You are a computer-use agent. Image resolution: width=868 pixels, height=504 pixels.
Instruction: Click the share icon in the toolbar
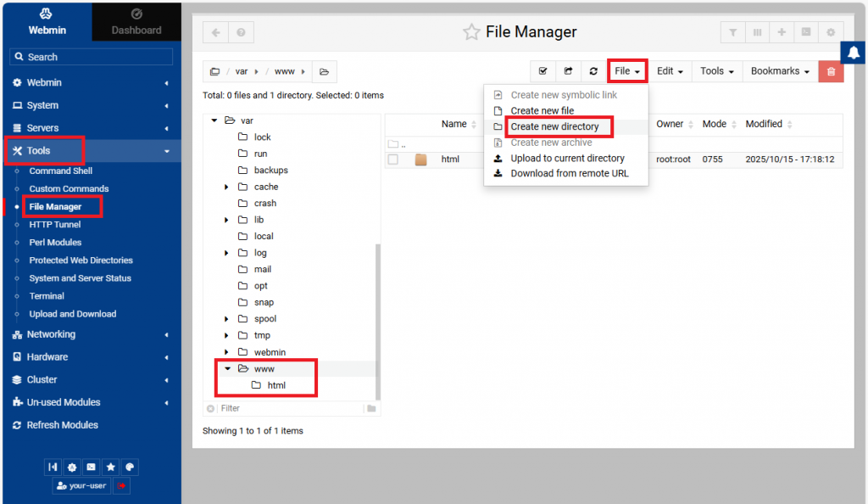(568, 71)
